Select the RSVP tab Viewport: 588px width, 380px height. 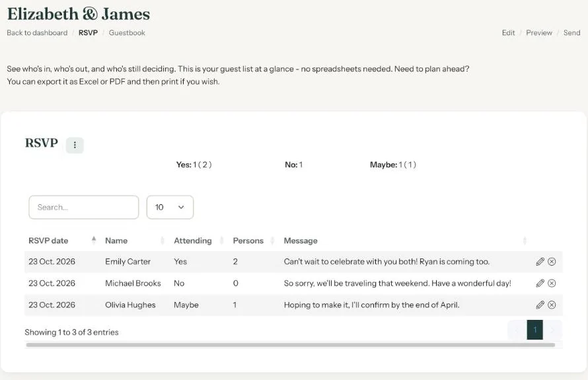coord(88,32)
